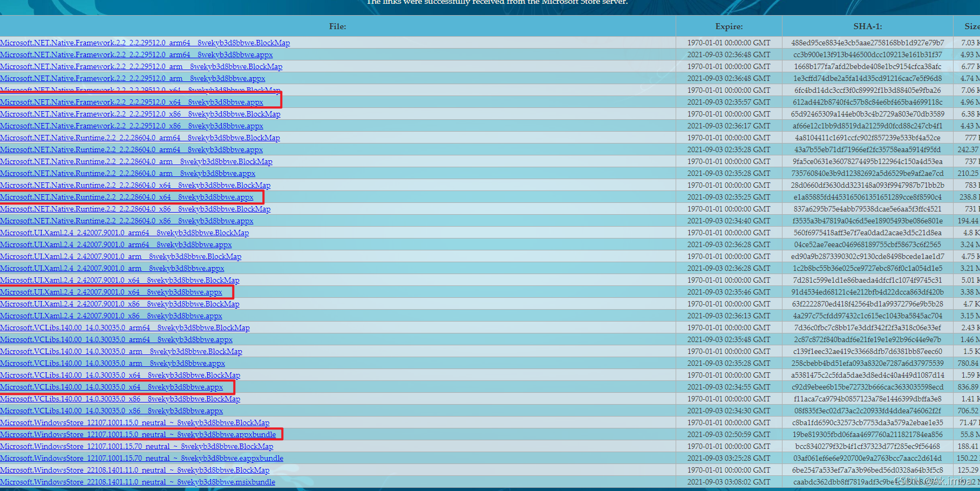The image size is (980, 491).
Task: Open NET.Native.Runtime 2.2.28604.0 arm64 BlockMap link
Action: coord(140,138)
